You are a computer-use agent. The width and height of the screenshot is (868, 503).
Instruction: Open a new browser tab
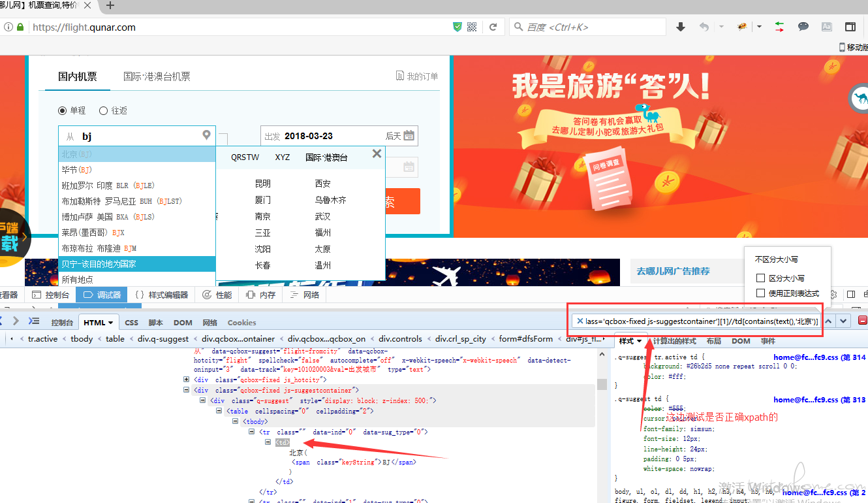pyautogui.click(x=110, y=5)
